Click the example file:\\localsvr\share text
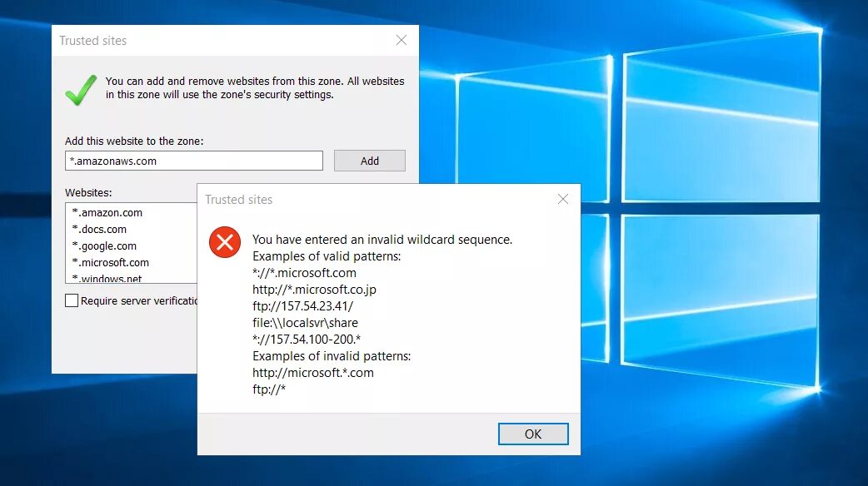868x486 pixels. 306,323
